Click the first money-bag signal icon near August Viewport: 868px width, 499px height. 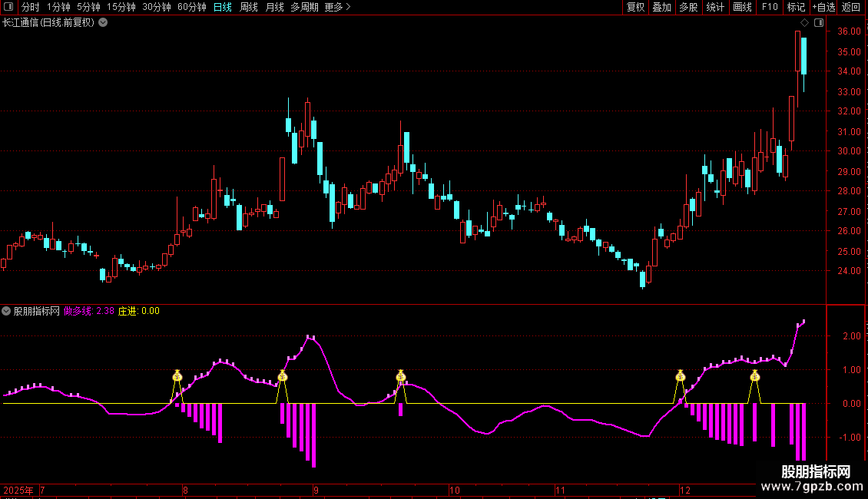[177, 376]
